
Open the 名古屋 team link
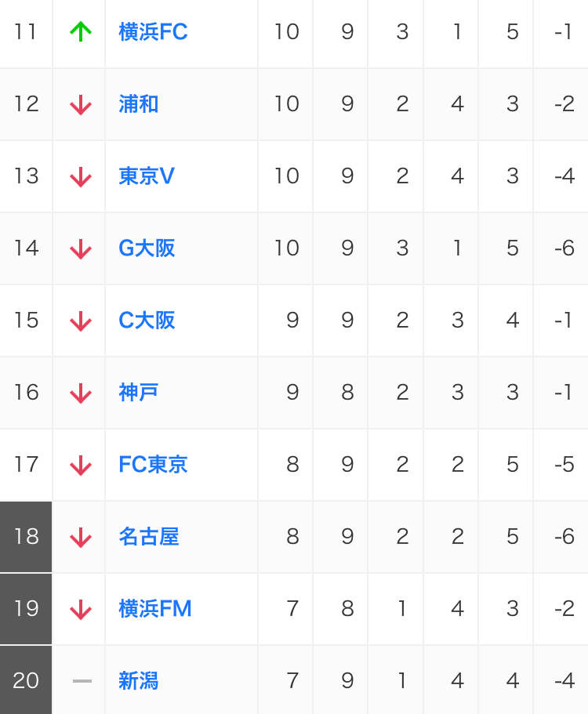[148, 536]
